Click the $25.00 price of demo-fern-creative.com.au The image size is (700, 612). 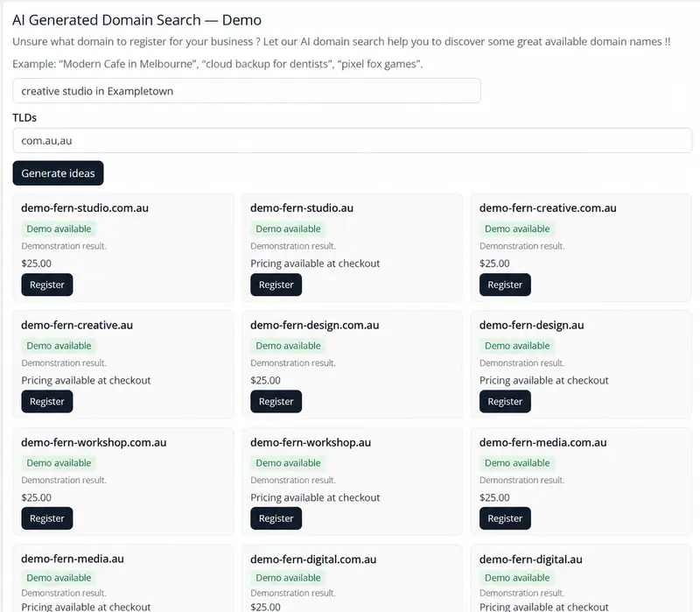pos(494,264)
